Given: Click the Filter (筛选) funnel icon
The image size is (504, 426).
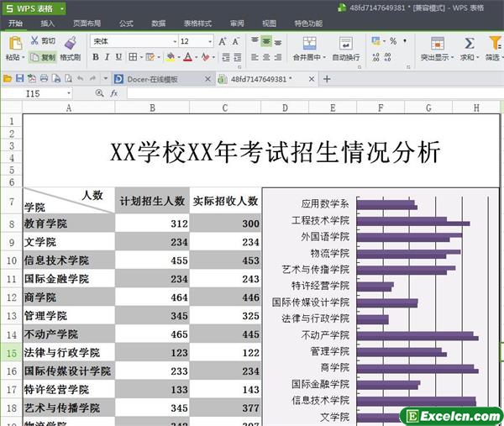Looking at the screenshot, I should [493, 42].
